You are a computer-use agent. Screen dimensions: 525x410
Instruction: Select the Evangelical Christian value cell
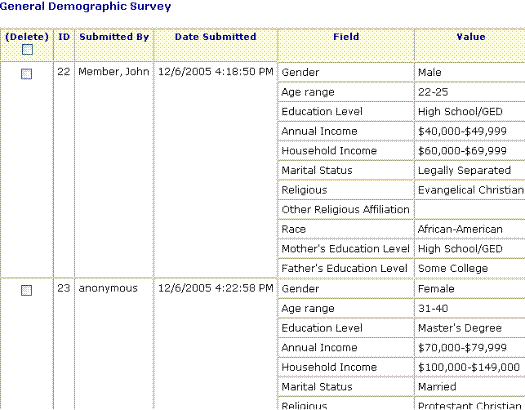470,190
